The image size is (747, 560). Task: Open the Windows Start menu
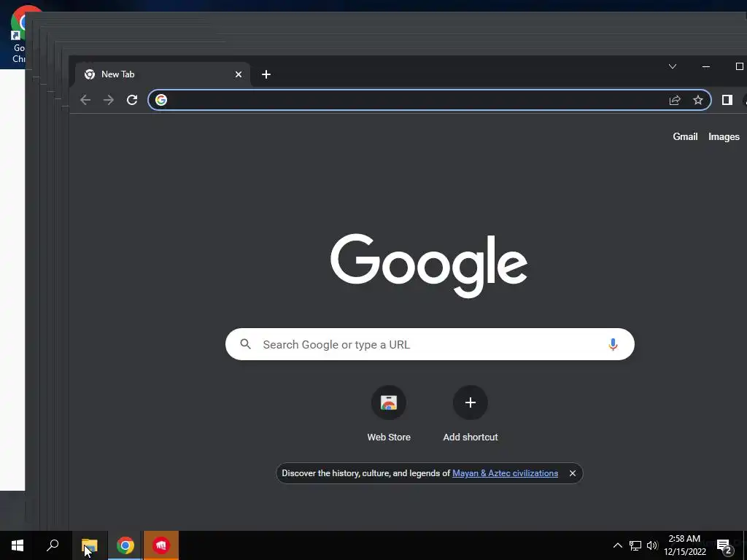point(18,545)
